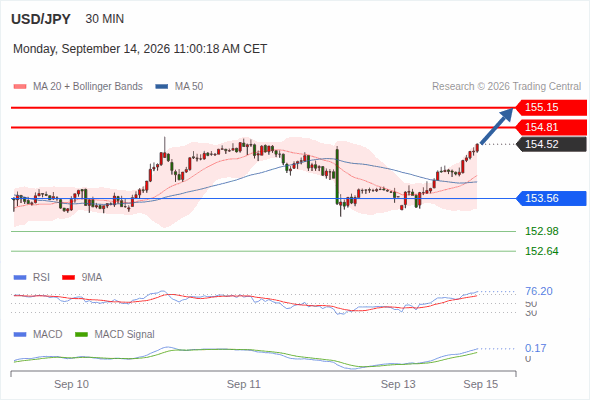Click the Sep 15 axis label
The height and width of the screenshot is (400, 590).
point(481,385)
